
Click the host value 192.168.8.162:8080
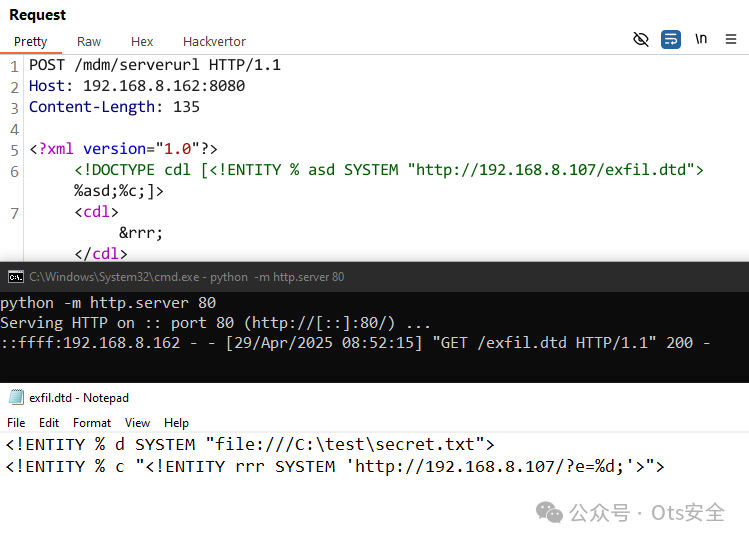(x=164, y=86)
